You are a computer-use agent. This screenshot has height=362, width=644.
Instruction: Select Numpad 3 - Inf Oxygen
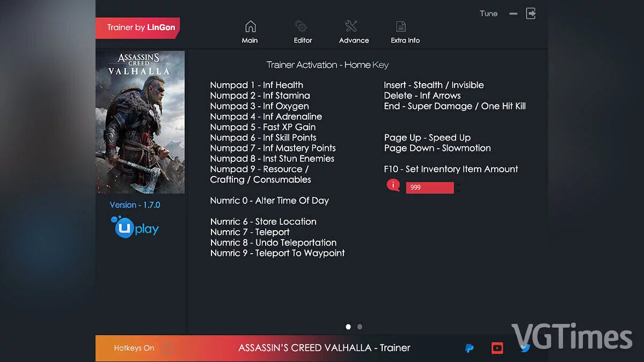pyautogui.click(x=259, y=106)
